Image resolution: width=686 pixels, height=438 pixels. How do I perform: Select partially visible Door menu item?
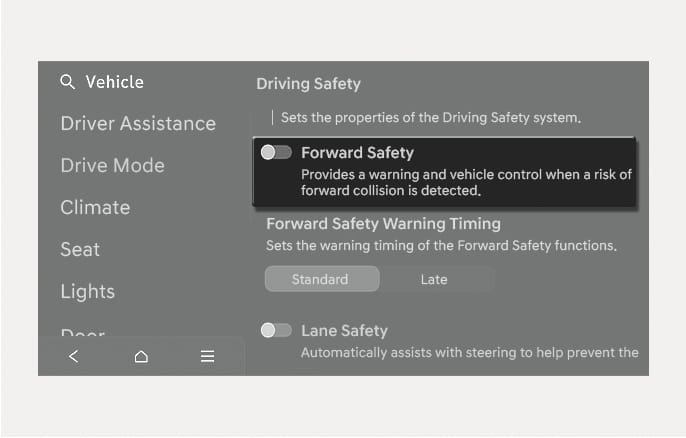coord(83,332)
